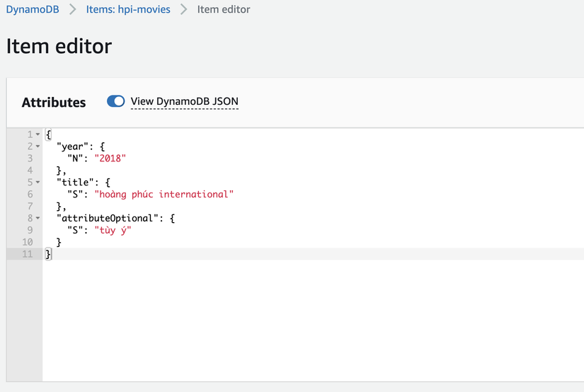Click line number 3 in the gutter
Viewport: 584px width, 392px height.
tap(30, 158)
